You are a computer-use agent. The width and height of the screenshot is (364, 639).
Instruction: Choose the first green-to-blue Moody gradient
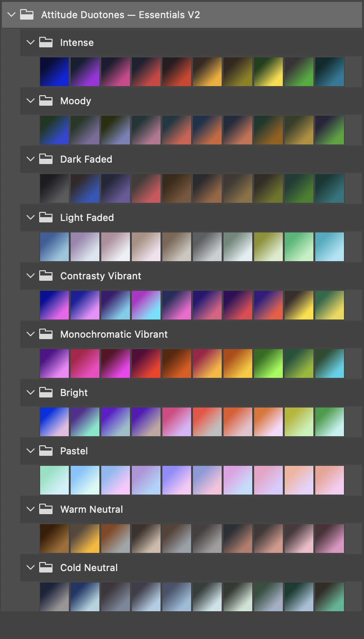54,130
